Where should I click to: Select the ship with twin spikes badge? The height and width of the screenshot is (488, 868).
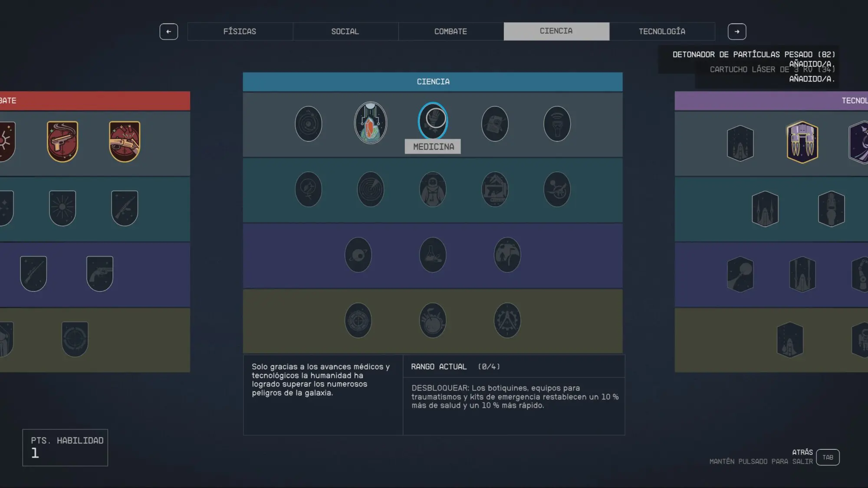coord(765,209)
